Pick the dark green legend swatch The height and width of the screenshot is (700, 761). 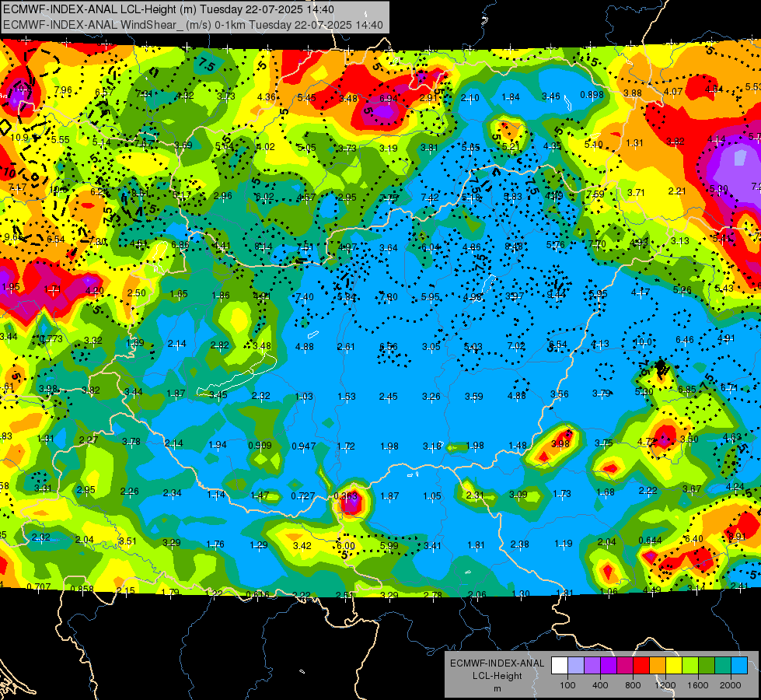click(707, 666)
